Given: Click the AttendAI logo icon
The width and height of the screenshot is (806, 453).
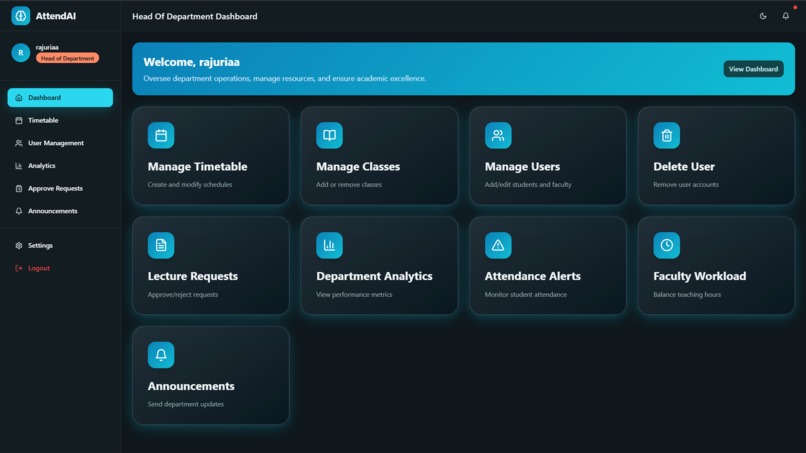Looking at the screenshot, I should point(21,16).
